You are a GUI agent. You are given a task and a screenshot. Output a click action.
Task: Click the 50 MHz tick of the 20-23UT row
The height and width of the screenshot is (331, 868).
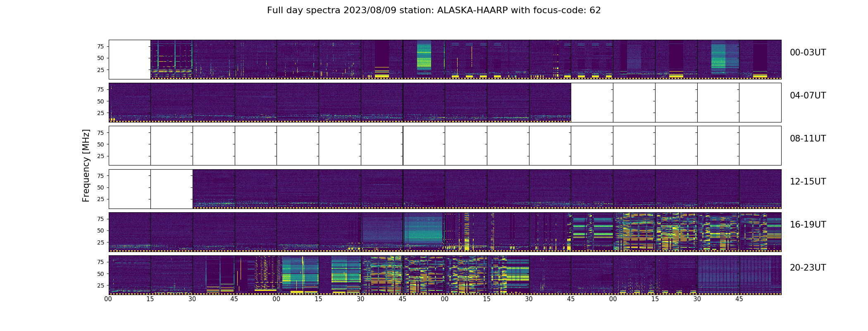coord(100,274)
